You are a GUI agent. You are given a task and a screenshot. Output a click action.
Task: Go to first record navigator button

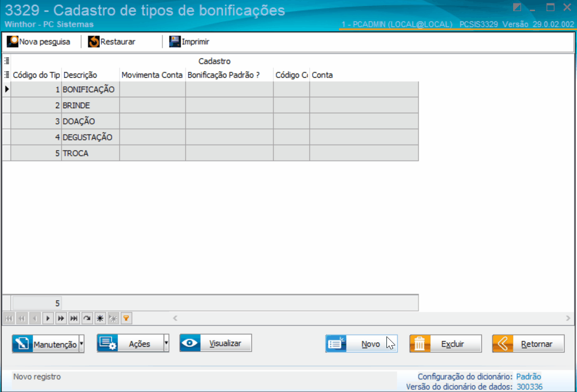[9, 319]
